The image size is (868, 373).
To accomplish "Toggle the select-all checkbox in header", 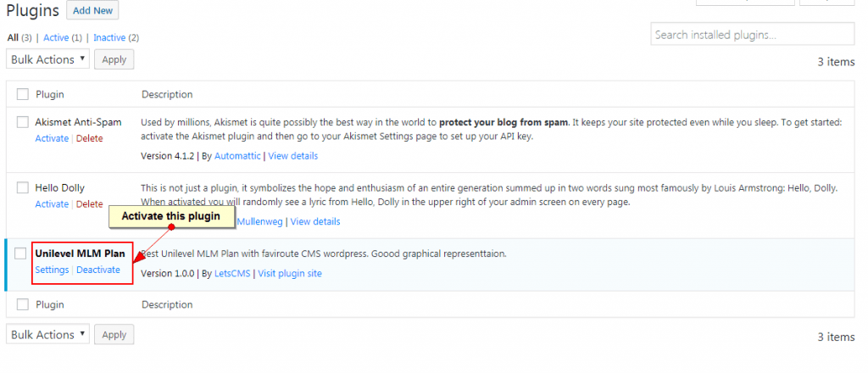I will (23, 94).
